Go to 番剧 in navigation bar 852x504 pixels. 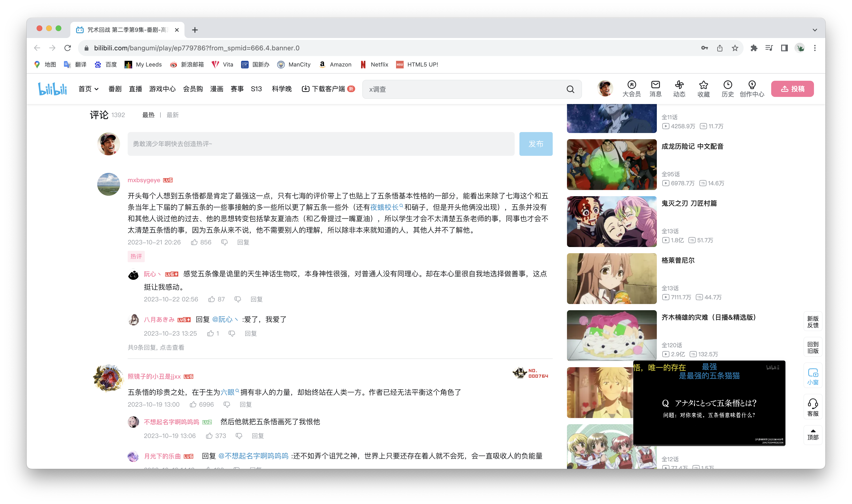115,89
